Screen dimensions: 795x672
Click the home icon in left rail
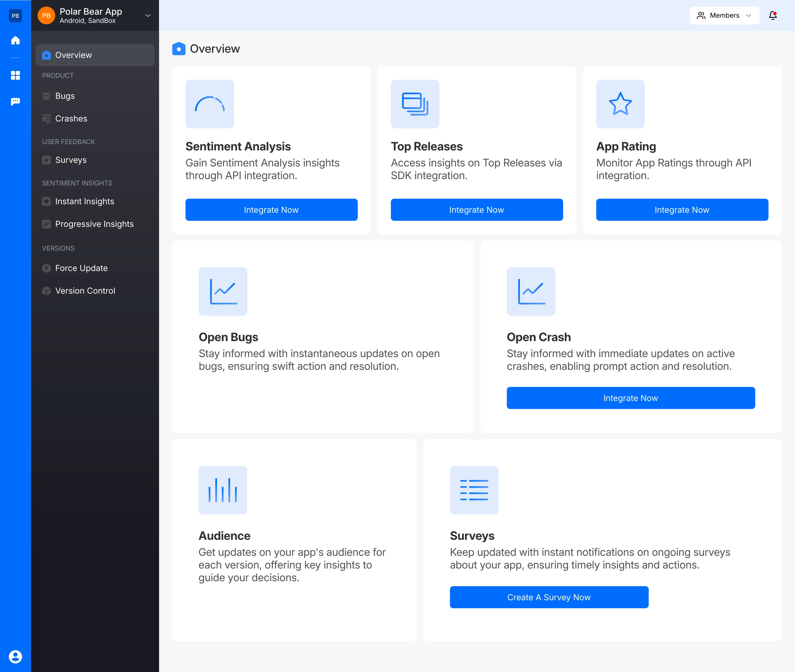[15, 40]
